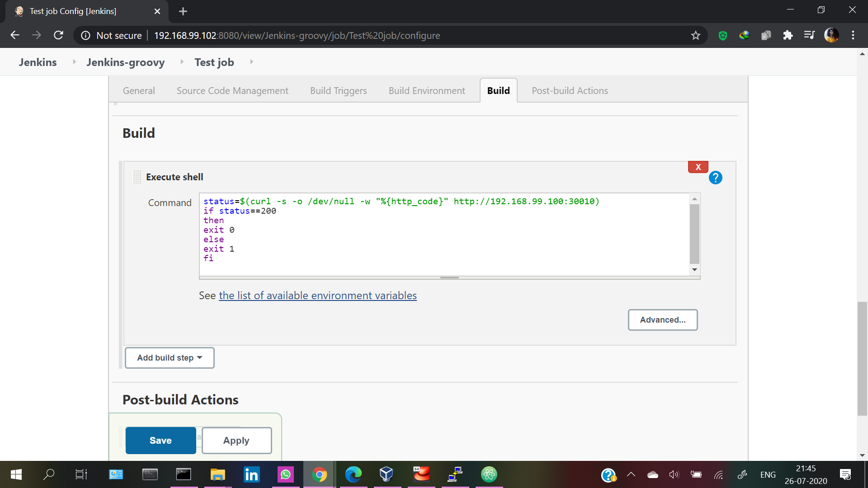Viewport: 868px width, 488px height.
Task: Click the site info Not secure icon
Action: tap(85, 35)
